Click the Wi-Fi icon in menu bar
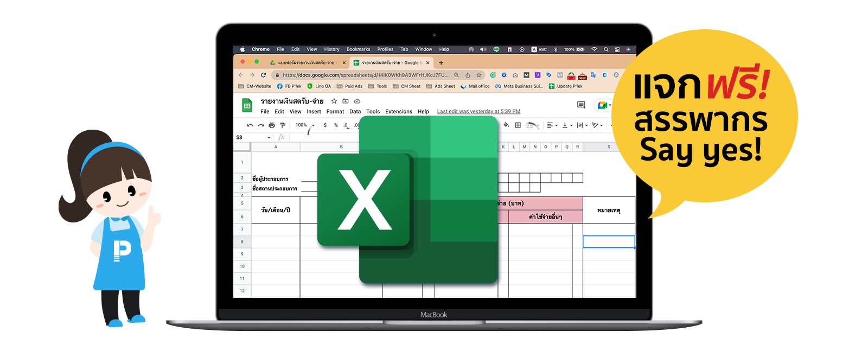Image resolution: width=868 pixels, height=357 pixels. 594,49
